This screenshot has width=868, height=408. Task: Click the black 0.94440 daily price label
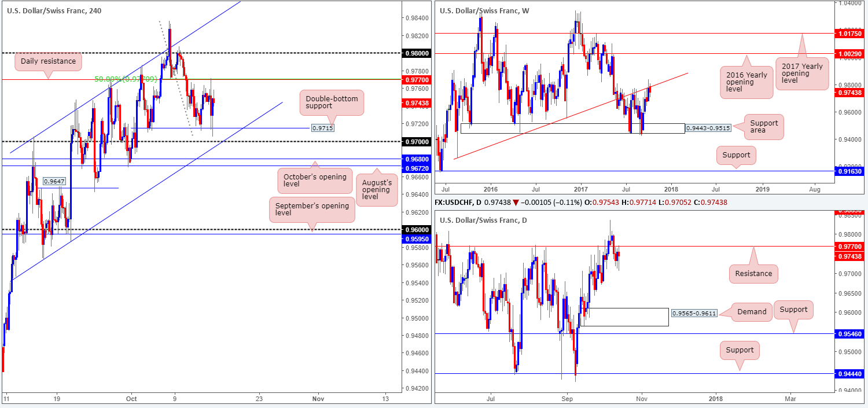pos(848,374)
